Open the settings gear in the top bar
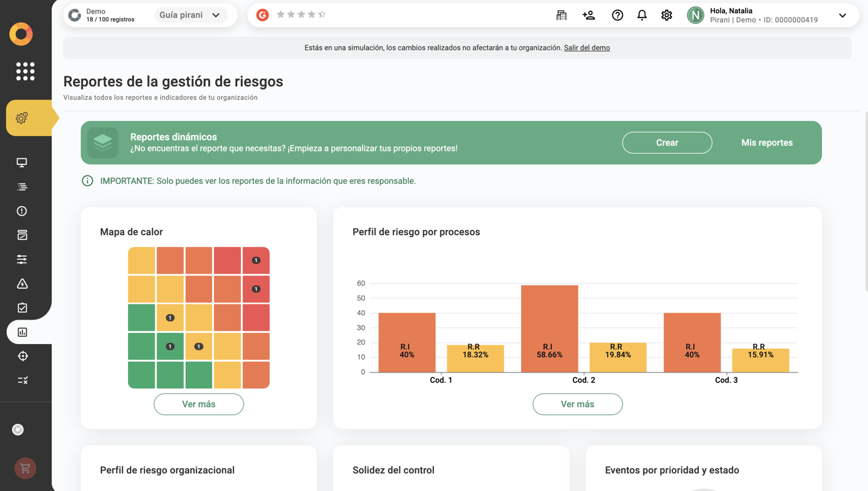The image size is (868, 491). pyautogui.click(x=666, y=15)
